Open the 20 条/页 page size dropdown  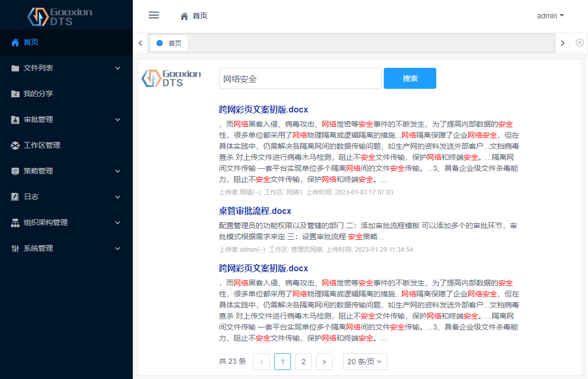(x=365, y=362)
